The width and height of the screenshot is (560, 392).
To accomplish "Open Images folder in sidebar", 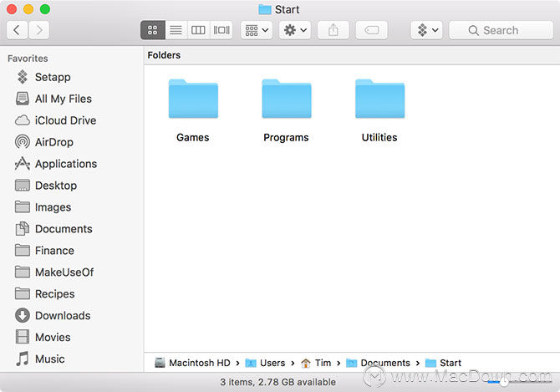I will pyautogui.click(x=43, y=207).
